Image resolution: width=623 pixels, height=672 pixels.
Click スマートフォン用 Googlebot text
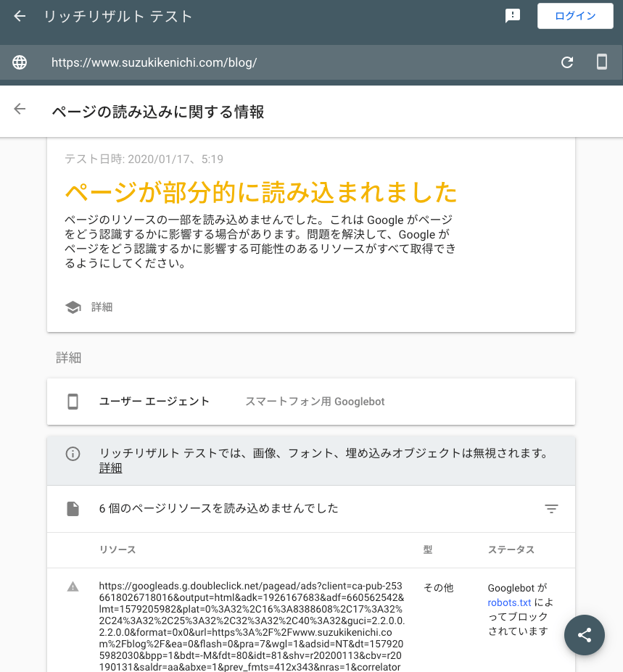[x=315, y=402]
